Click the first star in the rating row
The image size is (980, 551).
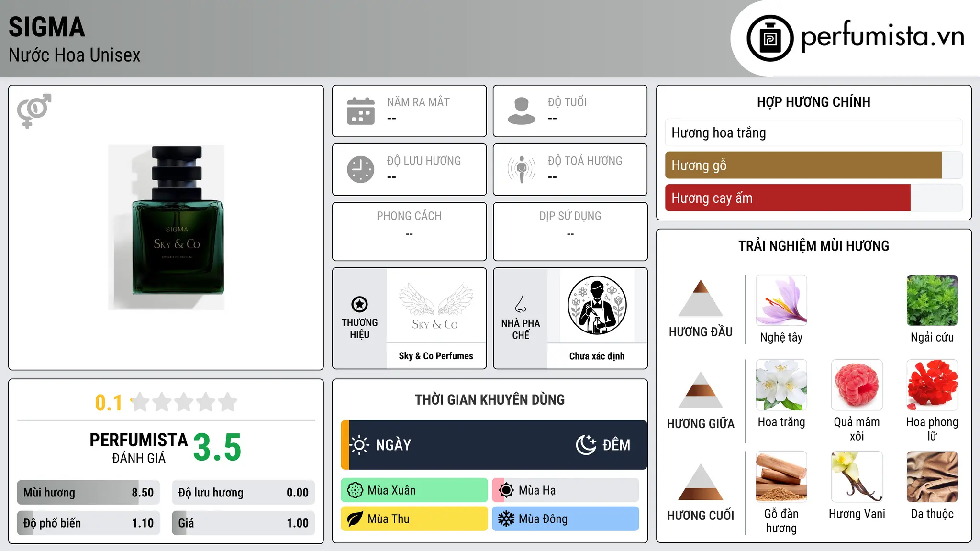[140, 402]
